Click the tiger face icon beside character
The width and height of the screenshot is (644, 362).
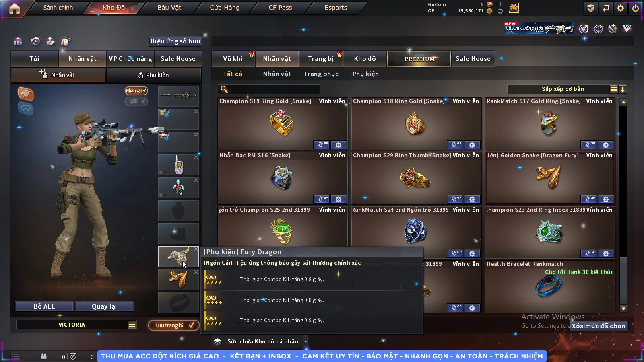click(x=25, y=94)
